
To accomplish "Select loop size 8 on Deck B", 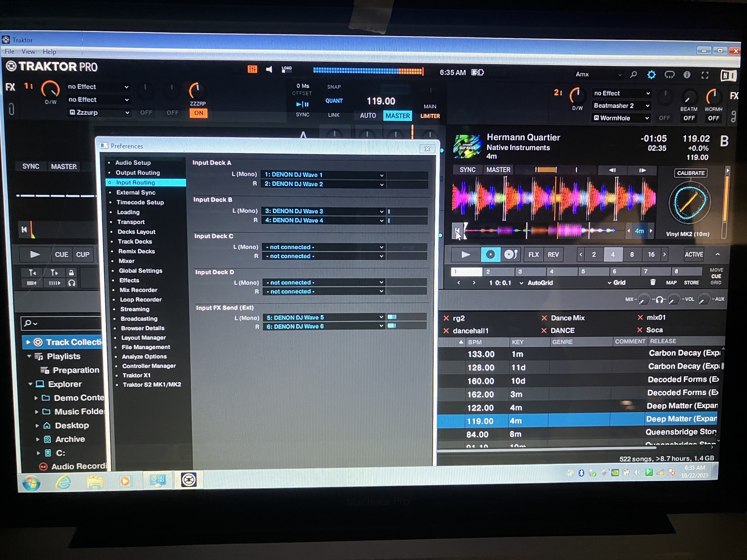I will tap(632, 255).
